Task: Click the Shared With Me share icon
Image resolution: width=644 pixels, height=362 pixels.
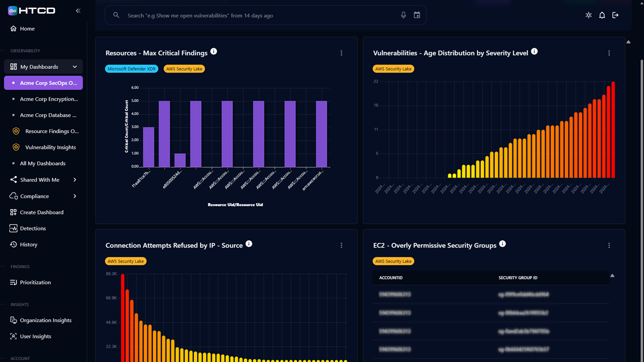Action: 14,180
